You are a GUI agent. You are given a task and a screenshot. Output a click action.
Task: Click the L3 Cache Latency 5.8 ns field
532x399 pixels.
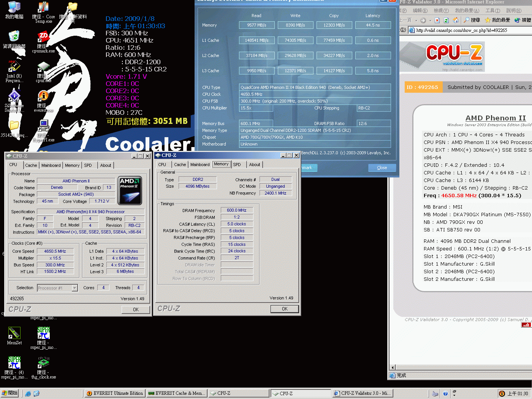[x=373, y=71]
